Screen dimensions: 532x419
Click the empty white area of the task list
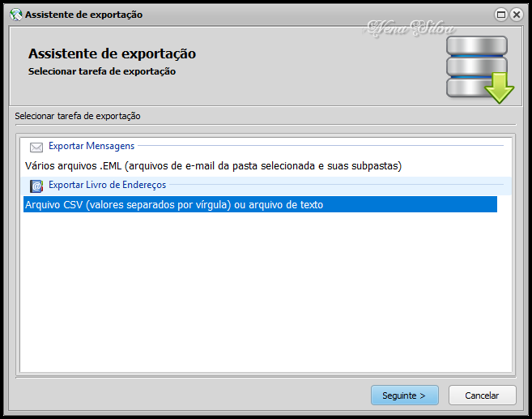[x=266, y=292]
